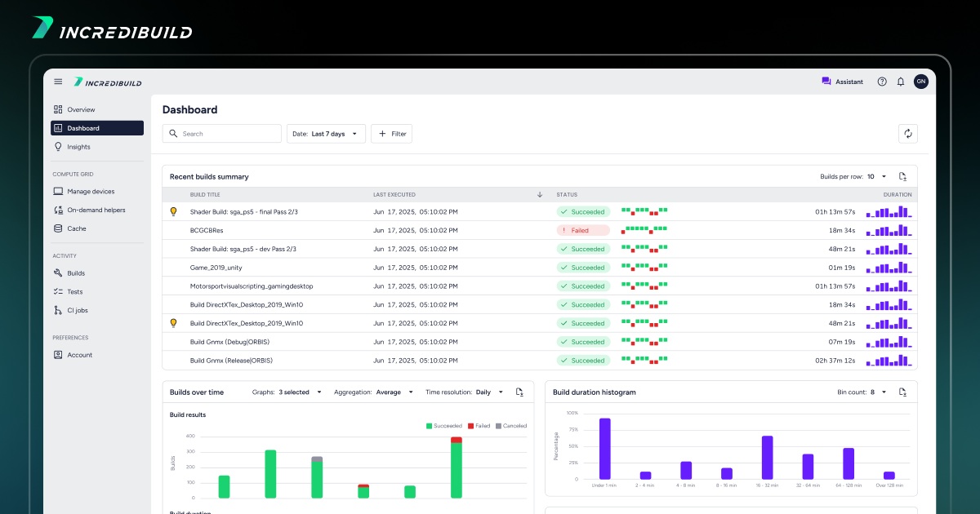Select Dashboard in the sidebar

click(97, 128)
